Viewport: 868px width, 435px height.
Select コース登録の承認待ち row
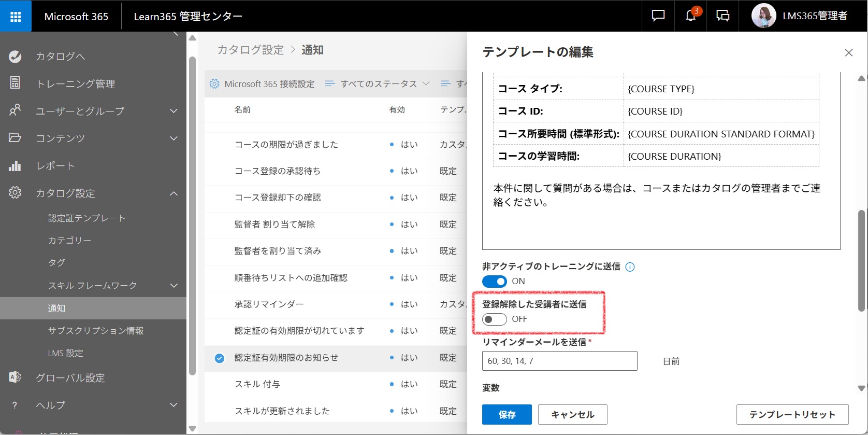pos(336,171)
